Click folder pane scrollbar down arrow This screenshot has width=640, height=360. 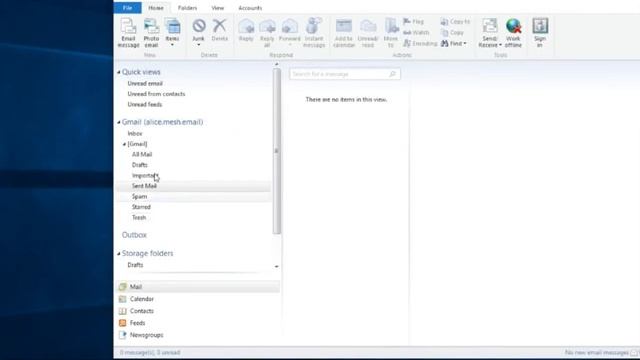pyautogui.click(x=277, y=267)
